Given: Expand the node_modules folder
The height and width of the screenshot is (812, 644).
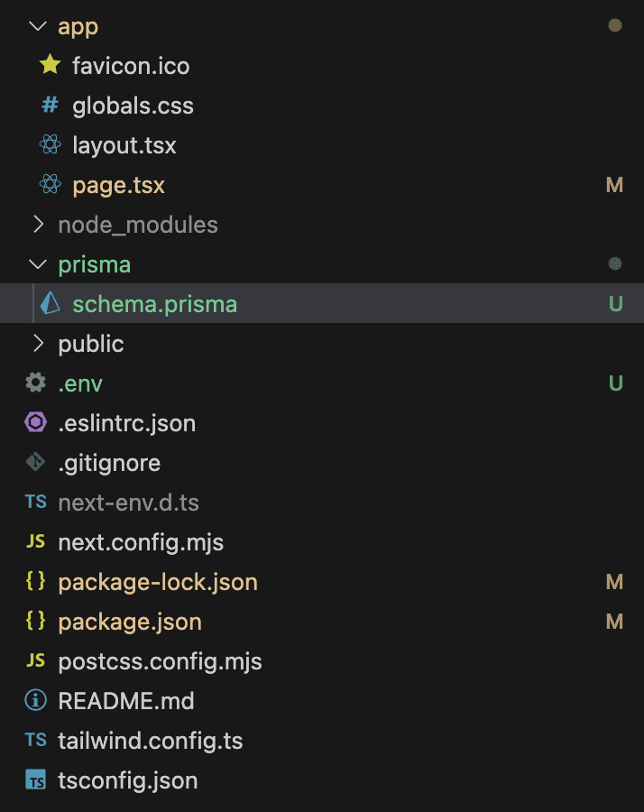Looking at the screenshot, I should pyautogui.click(x=36, y=225).
